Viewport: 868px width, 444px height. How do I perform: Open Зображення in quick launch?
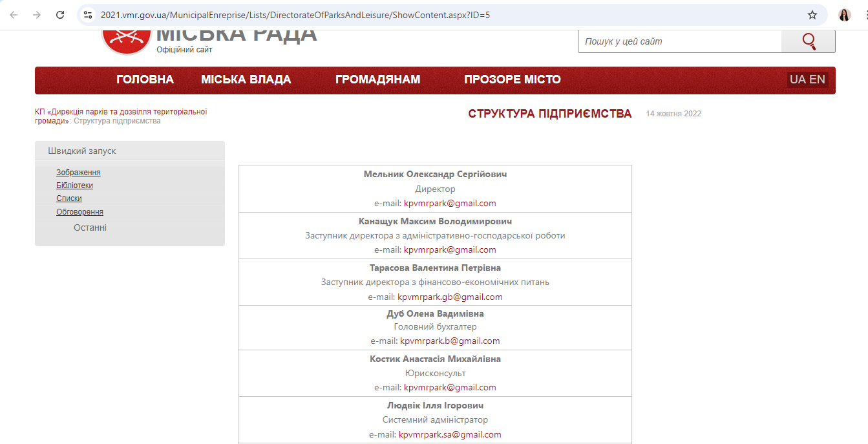click(x=78, y=173)
